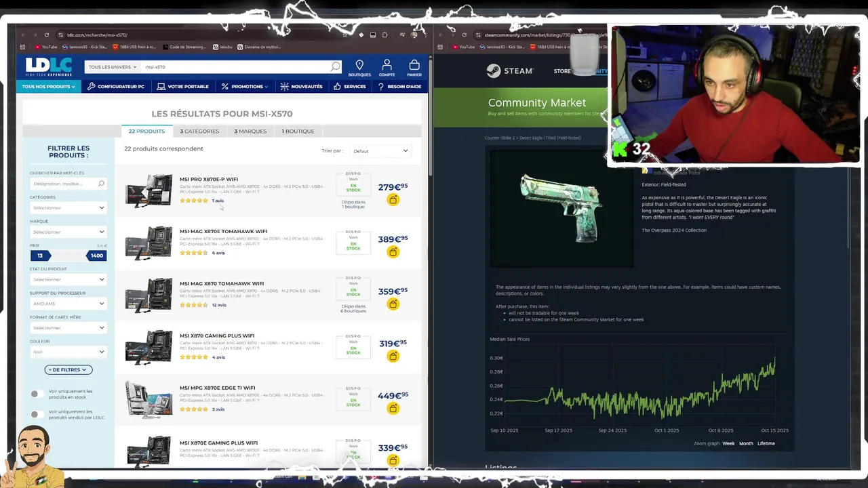Open MSI PRO X870E-P WIFI product link

click(209, 179)
